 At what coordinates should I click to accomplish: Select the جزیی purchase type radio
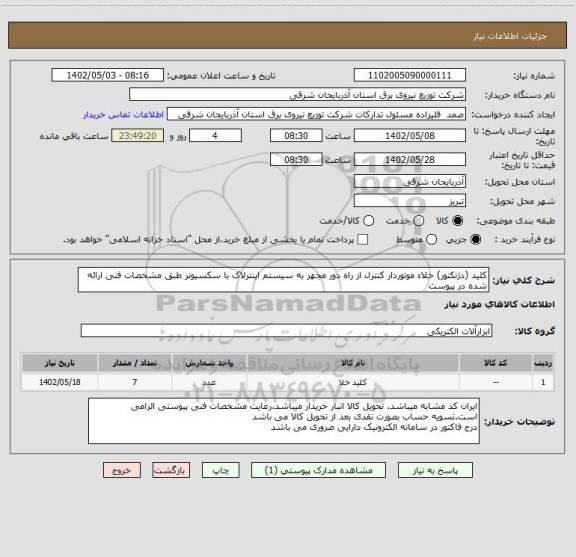(476, 240)
